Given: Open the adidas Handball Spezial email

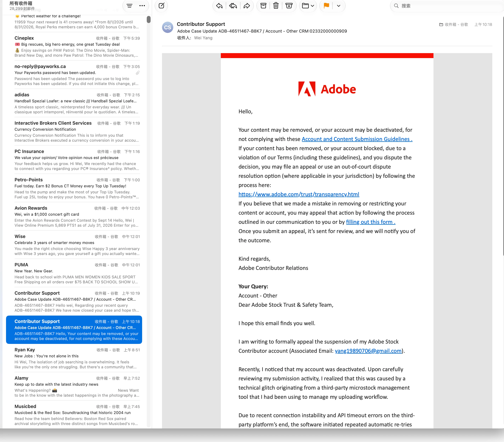Looking at the screenshot, I should tap(77, 103).
